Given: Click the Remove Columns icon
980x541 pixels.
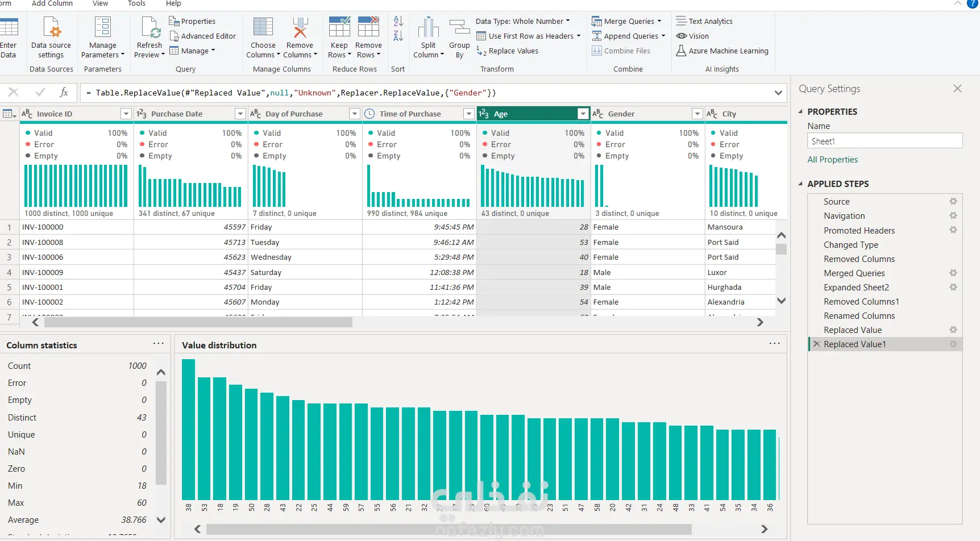Looking at the screenshot, I should click(300, 28).
